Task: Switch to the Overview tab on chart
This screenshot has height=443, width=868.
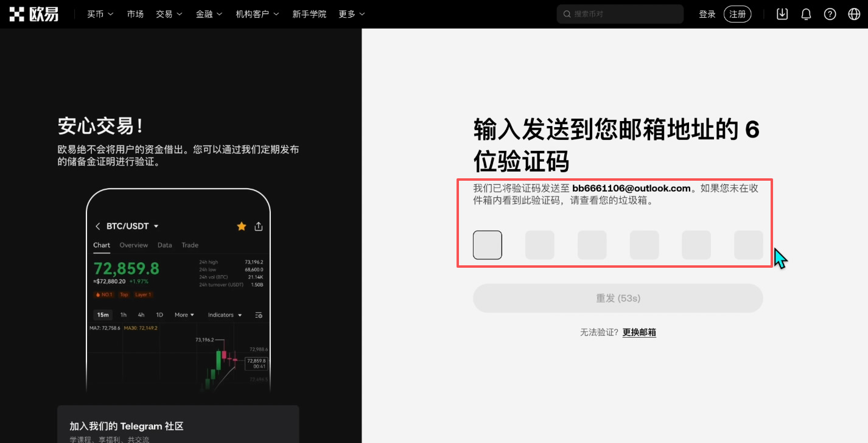Action: pyautogui.click(x=134, y=245)
